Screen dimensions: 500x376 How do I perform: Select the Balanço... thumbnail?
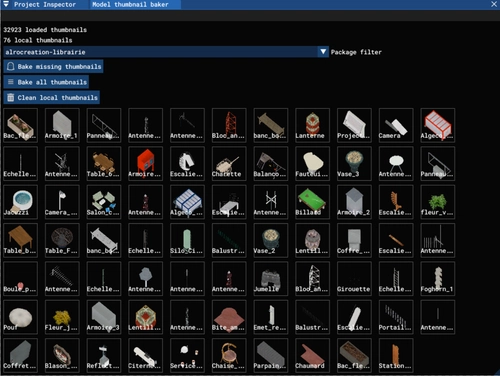(x=271, y=163)
